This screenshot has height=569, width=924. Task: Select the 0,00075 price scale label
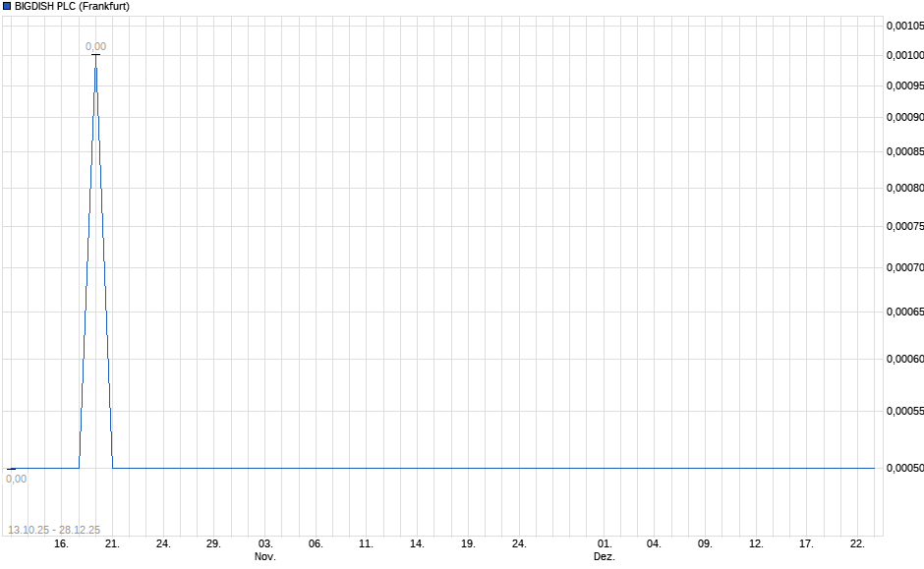pyautogui.click(x=904, y=226)
